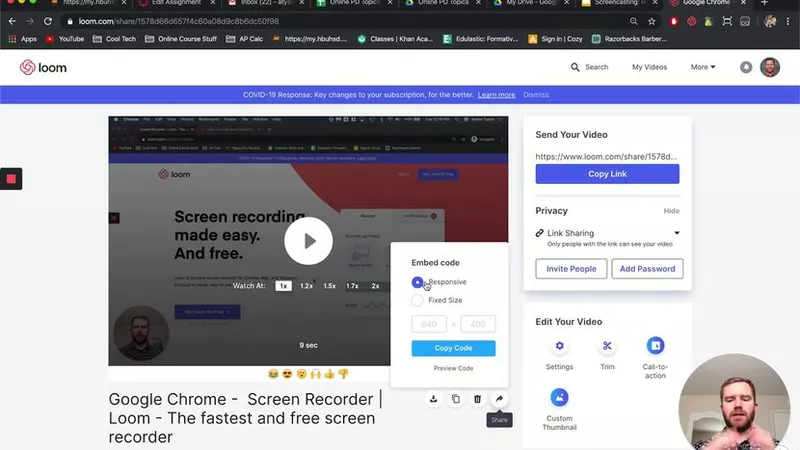Viewport: 800px width, 450px height.
Task: Click the video title text
Action: click(x=245, y=418)
